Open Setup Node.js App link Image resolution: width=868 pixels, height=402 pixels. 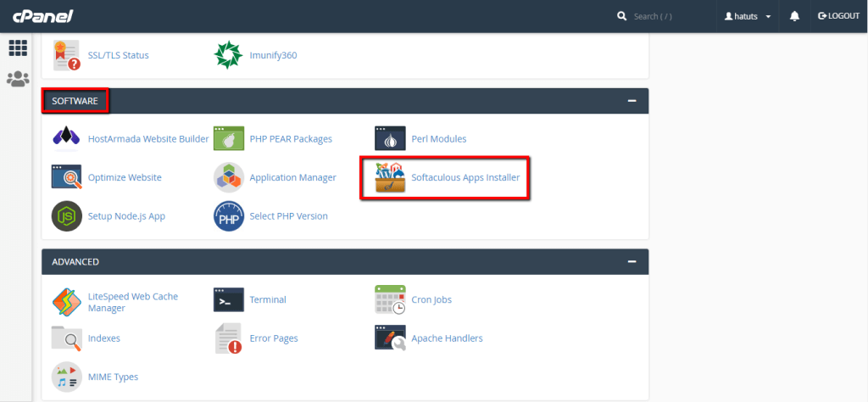127,216
